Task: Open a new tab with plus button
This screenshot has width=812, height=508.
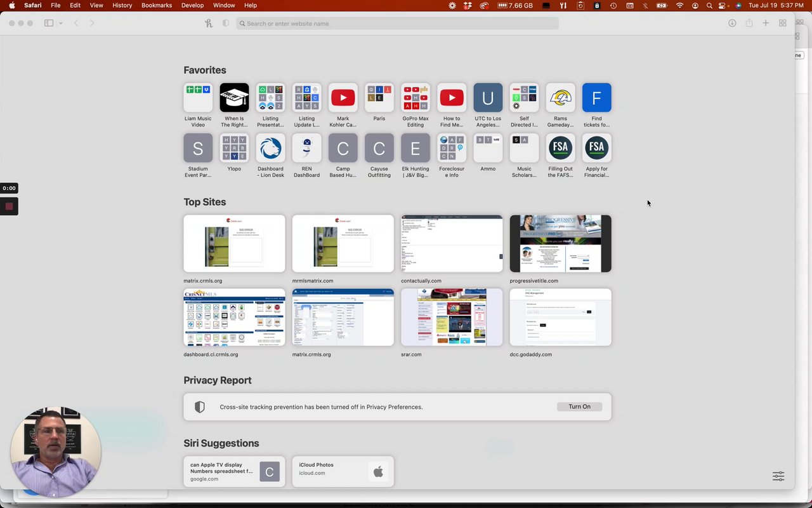Action: (766, 23)
